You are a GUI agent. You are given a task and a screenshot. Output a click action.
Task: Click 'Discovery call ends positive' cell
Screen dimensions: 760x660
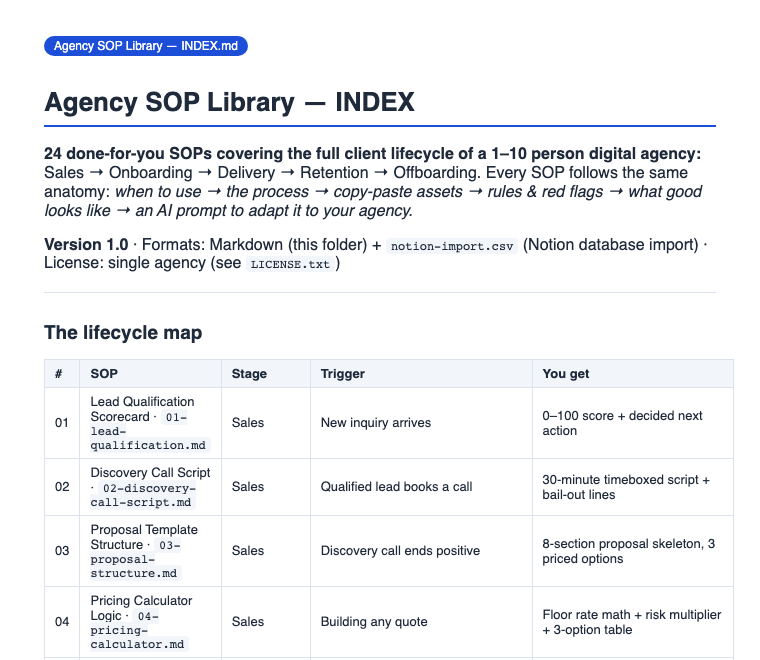pyautogui.click(x=421, y=551)
